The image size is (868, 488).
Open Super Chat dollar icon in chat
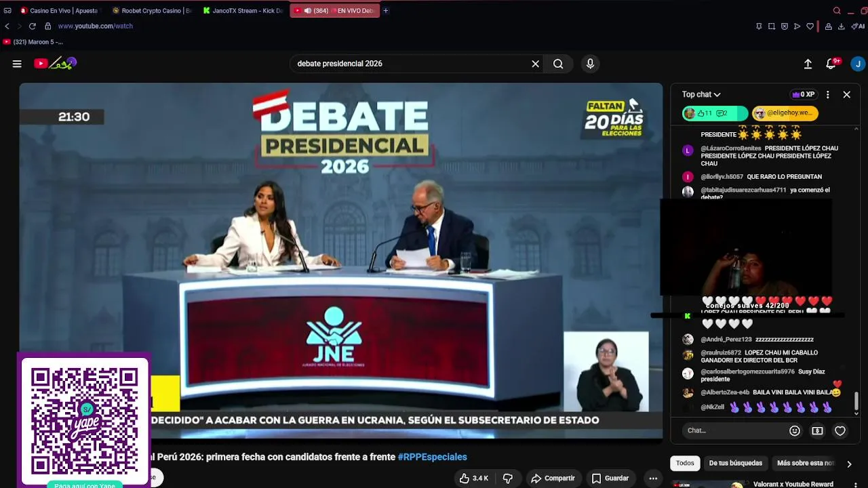tap(817, 430)
